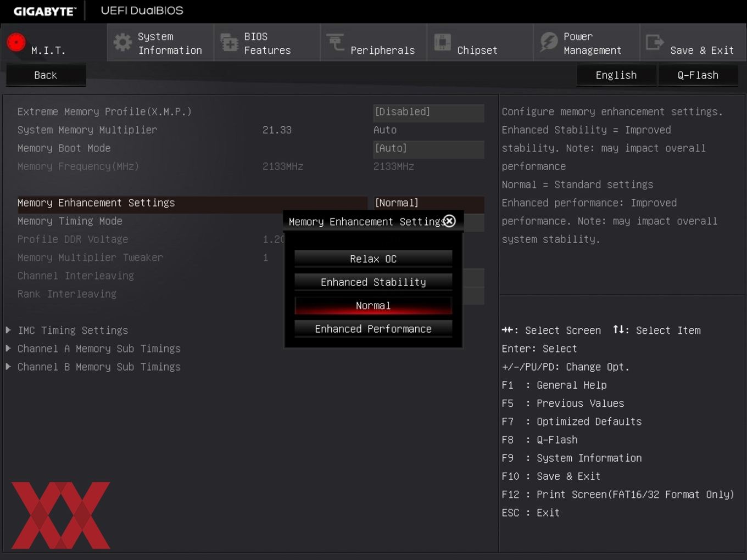Click the BIOS Features chip icon

tap(228, 43)
